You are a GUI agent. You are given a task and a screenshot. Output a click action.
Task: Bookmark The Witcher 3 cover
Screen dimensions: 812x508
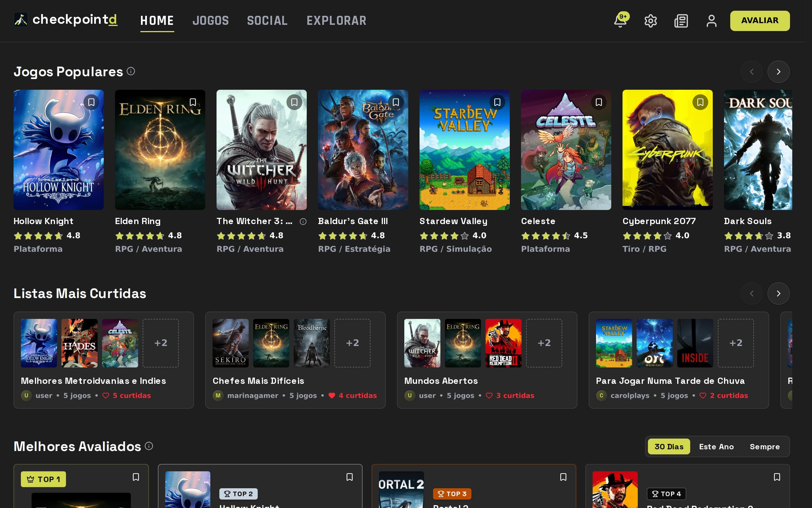point(294,102)
